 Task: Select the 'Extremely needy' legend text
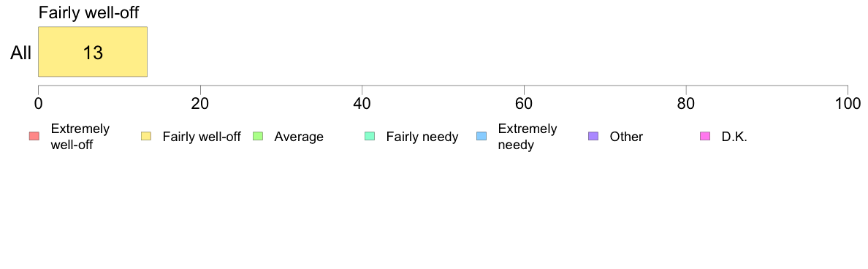click(528, 137)
